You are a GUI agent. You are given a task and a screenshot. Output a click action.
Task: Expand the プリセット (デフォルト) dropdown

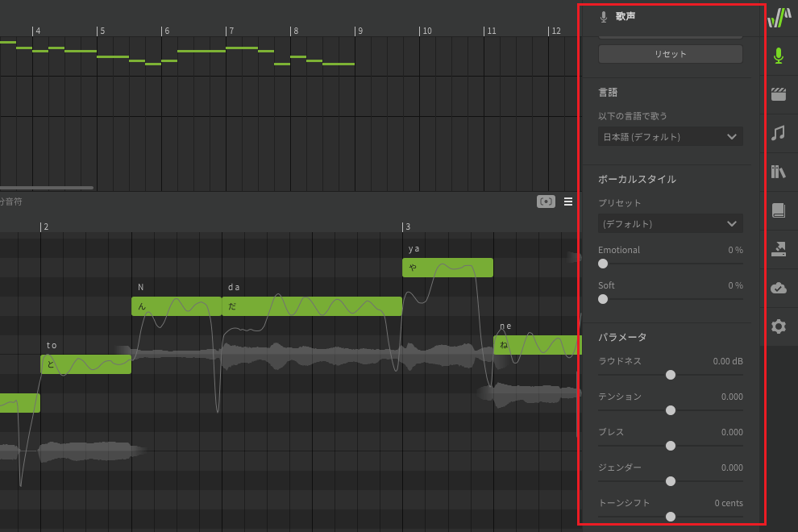pyautogui.click(x=670, y=223)
